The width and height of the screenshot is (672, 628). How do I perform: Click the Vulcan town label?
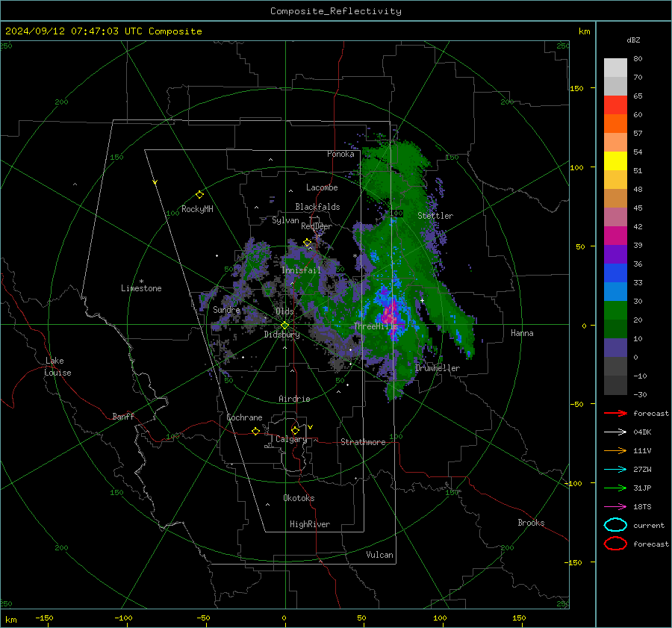pos(379,555)
